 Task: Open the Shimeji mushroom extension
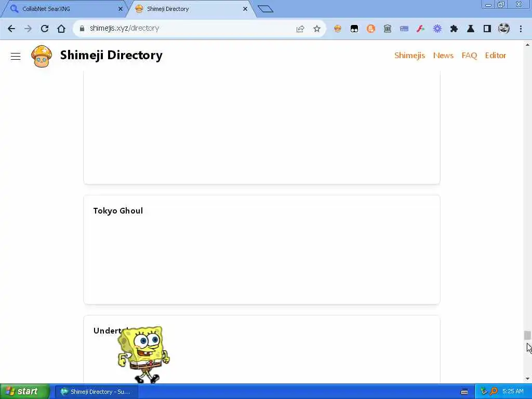pos(338,29)
